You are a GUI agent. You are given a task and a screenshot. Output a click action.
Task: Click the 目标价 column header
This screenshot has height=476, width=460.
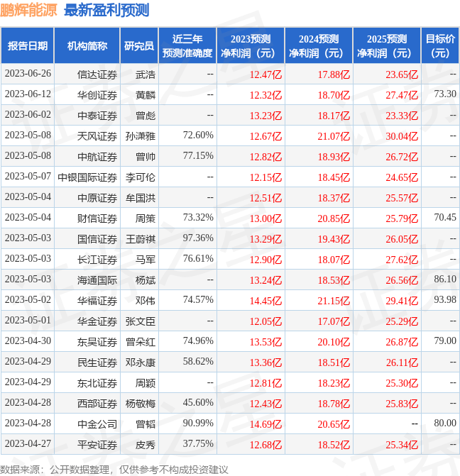pos(440,46)
